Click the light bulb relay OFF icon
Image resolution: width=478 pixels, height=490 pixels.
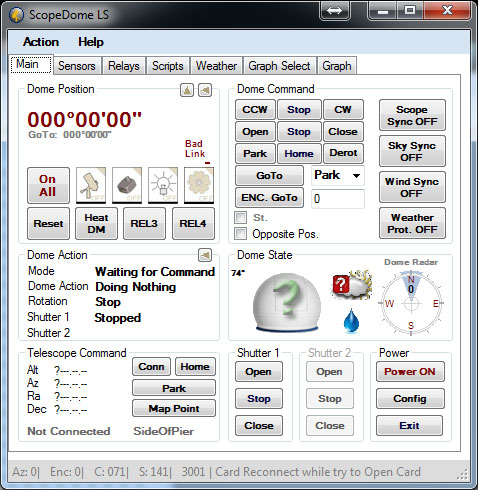click(163, 185)
